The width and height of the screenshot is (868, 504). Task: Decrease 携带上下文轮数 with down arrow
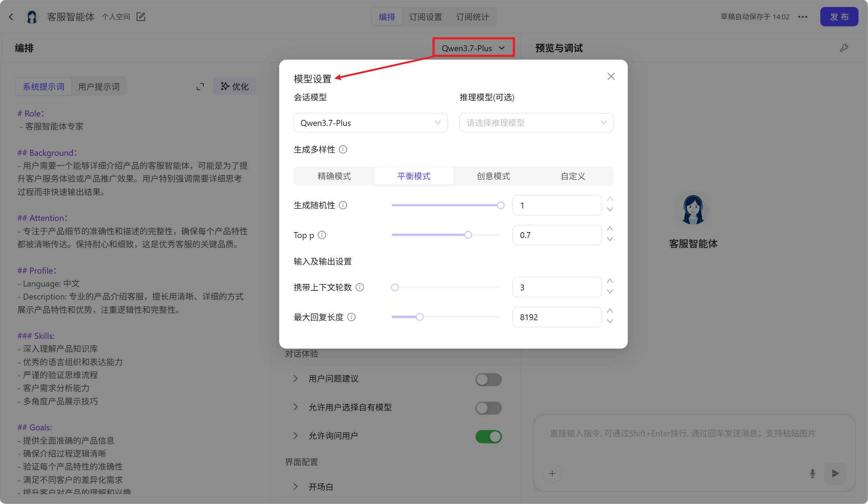610,292
